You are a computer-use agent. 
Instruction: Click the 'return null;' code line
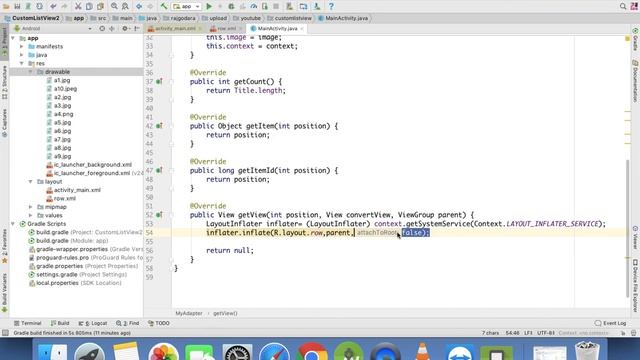[x=230, y=250]
